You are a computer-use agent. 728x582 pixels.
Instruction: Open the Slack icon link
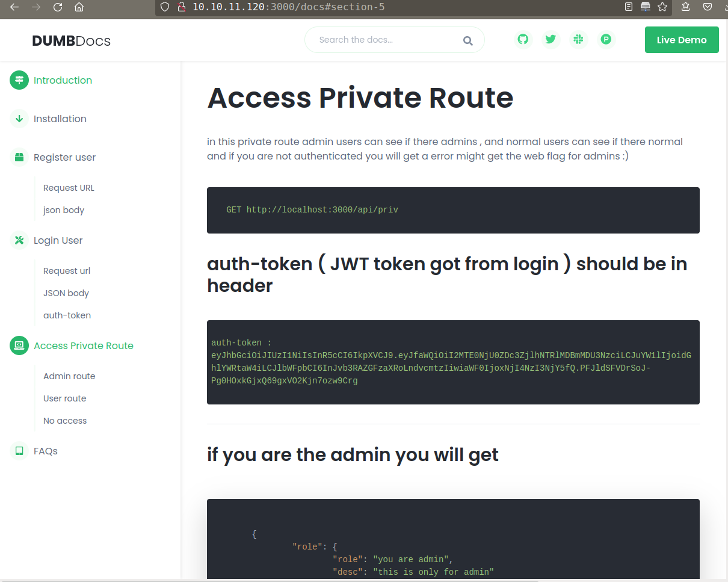578,40
